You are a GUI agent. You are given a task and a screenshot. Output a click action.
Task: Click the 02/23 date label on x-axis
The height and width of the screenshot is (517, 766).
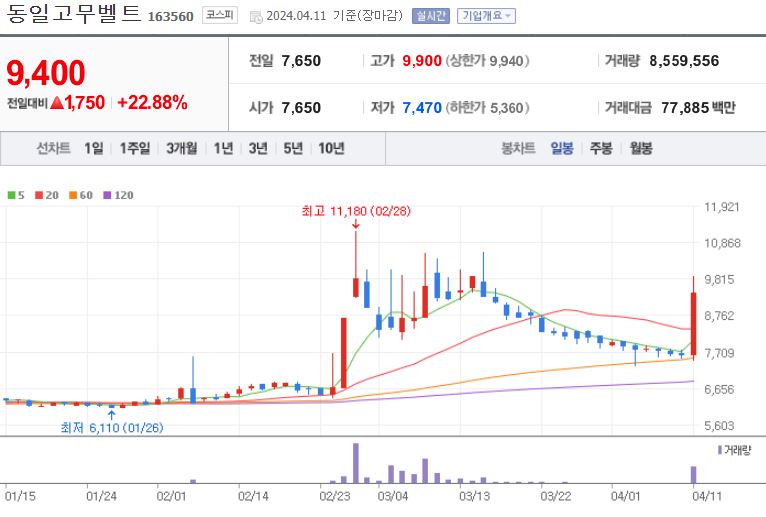(x=335, y=496)
